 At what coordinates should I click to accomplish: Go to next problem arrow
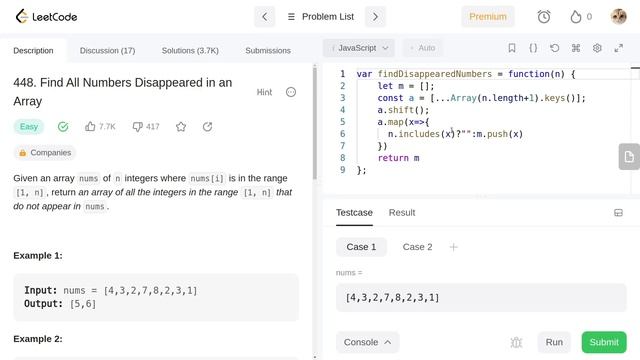pyautogui.click(x=375, y=17)
